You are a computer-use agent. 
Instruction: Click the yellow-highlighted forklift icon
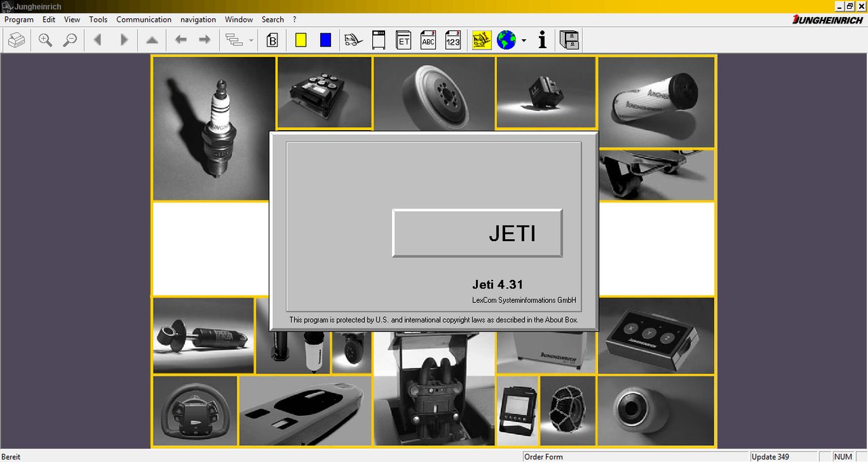click(481, 40)
